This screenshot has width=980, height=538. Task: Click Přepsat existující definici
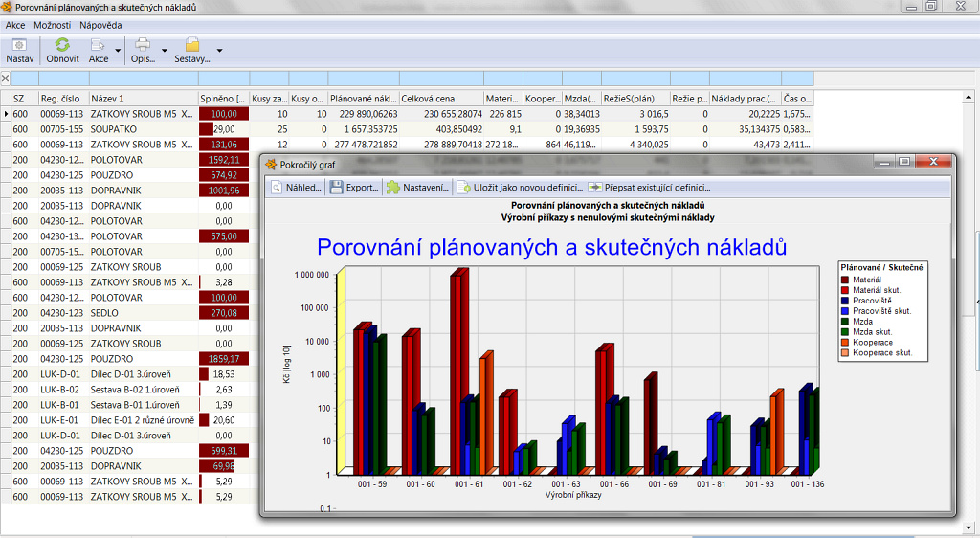[649, 188]
